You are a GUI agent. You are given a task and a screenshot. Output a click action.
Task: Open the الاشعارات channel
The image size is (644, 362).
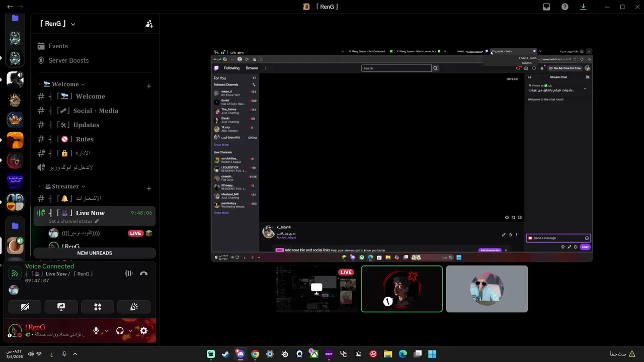click(88, 199)
